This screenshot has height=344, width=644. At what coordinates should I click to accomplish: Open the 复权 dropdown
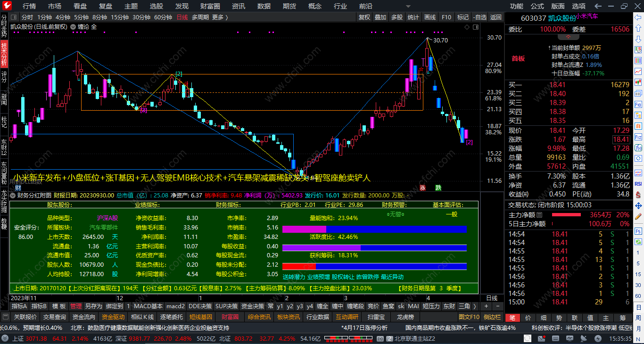(x=364, y=17)
